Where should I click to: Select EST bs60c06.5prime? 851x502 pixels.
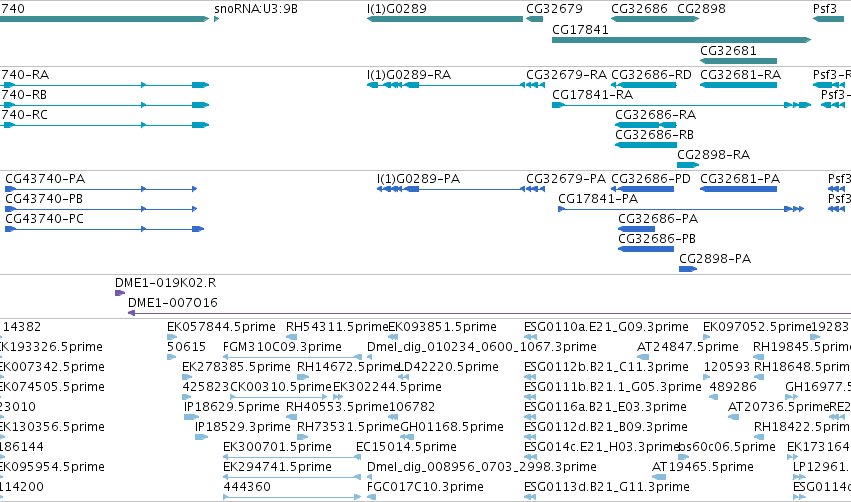(x=684, y=457)
